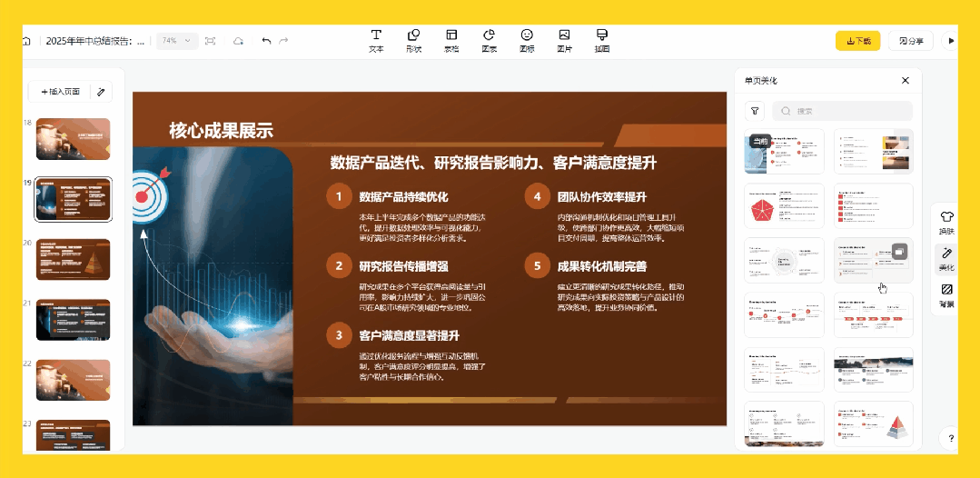The width and height of the screenshot is (980, 478).
Task: Undo the last action
Action: pyautogui.click(x=266, y=41)
